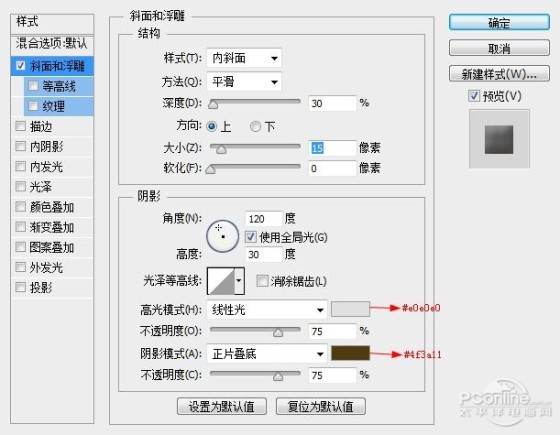Open the gloss contour preview thumbnail
This screenshot has height=435, width=560.
[221, 281]
